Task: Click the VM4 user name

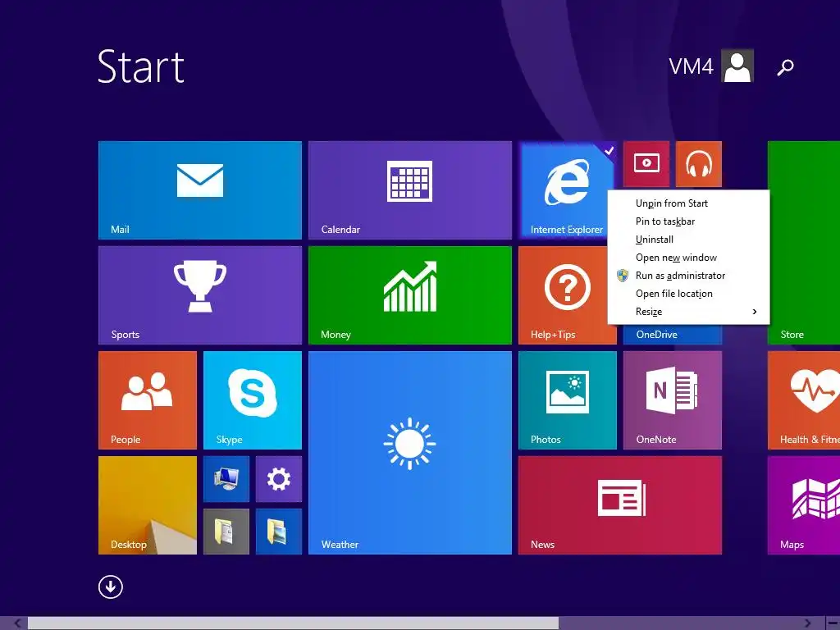Action: [x=691, y=66]
